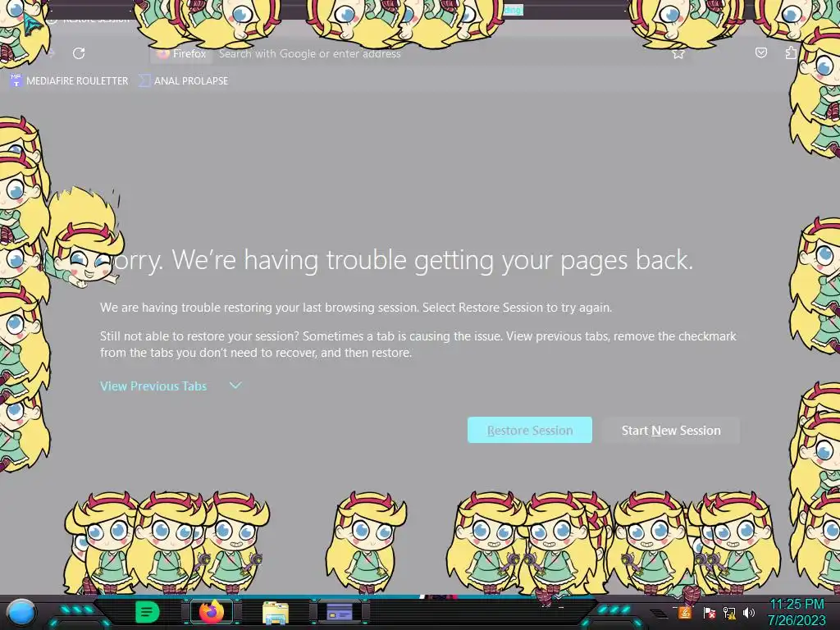
Task: Open File Explorer from the taskbar
Action: coord(276,612)
